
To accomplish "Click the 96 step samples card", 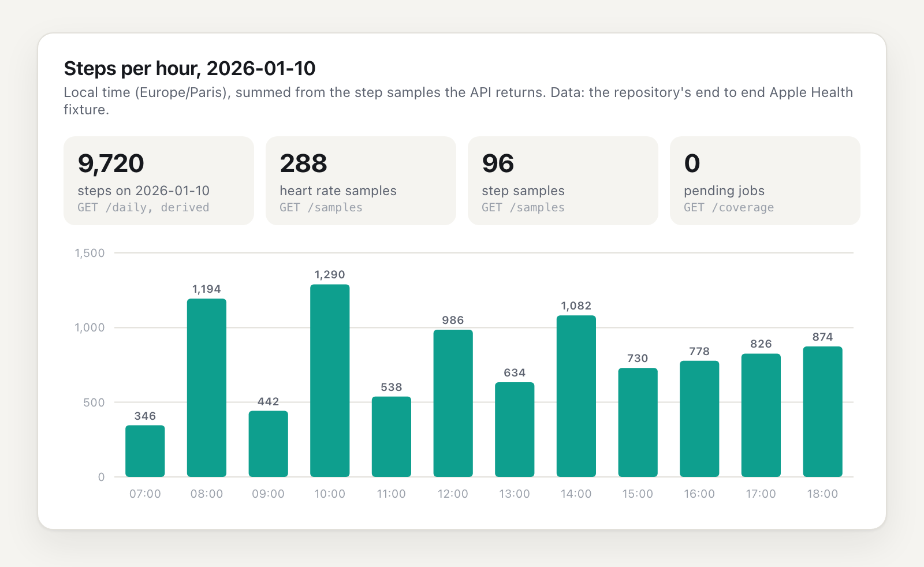I will click(x=563, y=181).
